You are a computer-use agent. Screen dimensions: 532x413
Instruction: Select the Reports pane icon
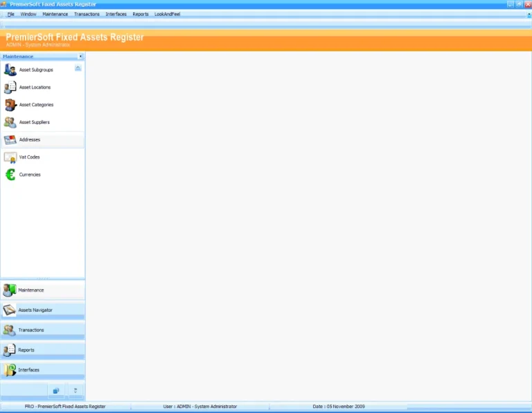tap(10, 350)
